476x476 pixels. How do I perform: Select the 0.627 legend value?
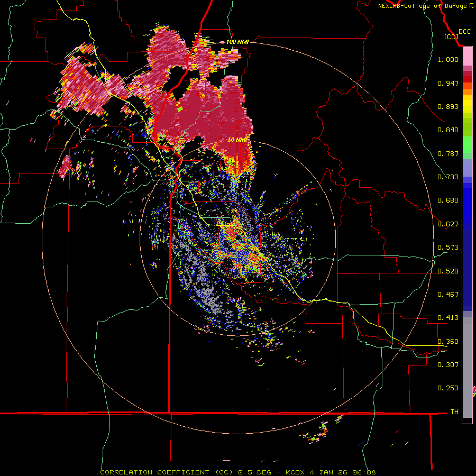click(448, 224)
